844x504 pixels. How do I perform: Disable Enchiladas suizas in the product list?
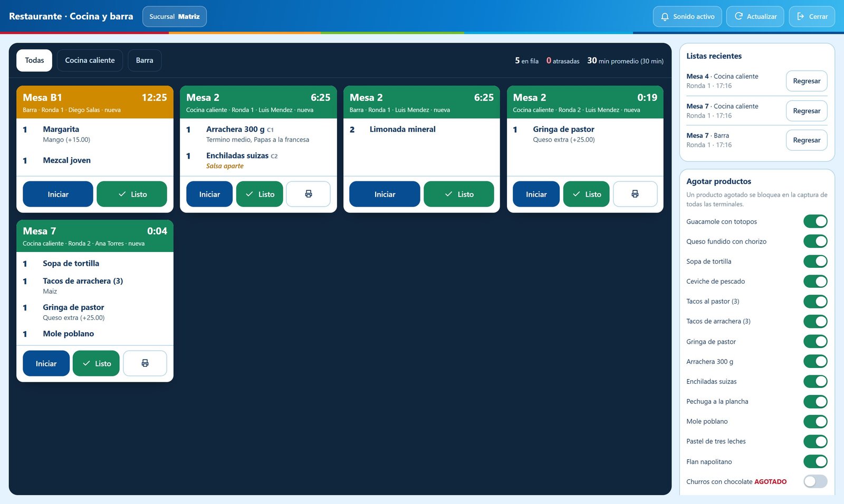pyautogui.click(x=816, y=381)
